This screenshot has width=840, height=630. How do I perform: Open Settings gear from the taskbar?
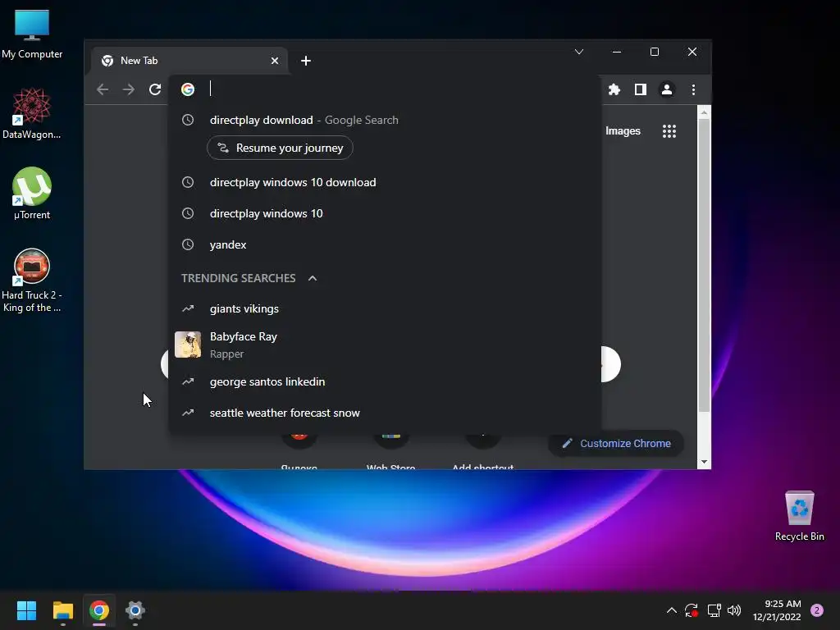135,610
